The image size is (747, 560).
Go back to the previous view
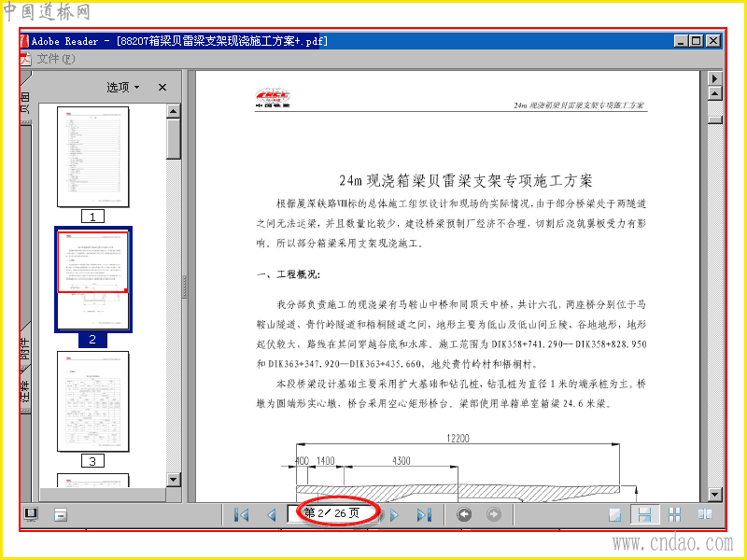[464, 514]
